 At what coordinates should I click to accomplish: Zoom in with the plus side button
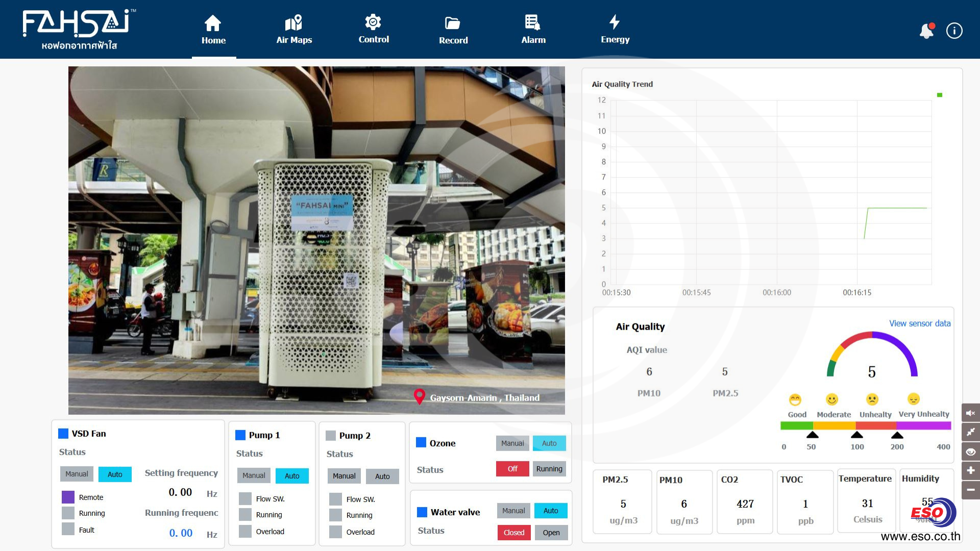point(970,470)
